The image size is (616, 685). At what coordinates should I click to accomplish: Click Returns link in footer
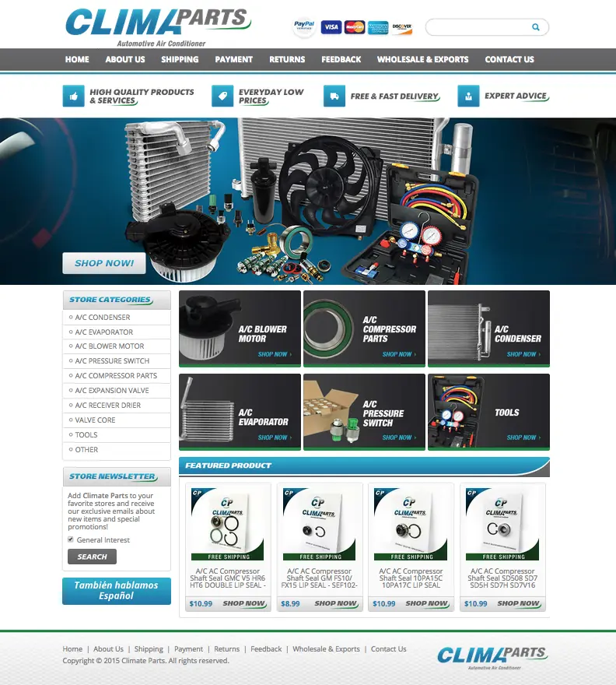pyautogui.click(x=226, y=649)
